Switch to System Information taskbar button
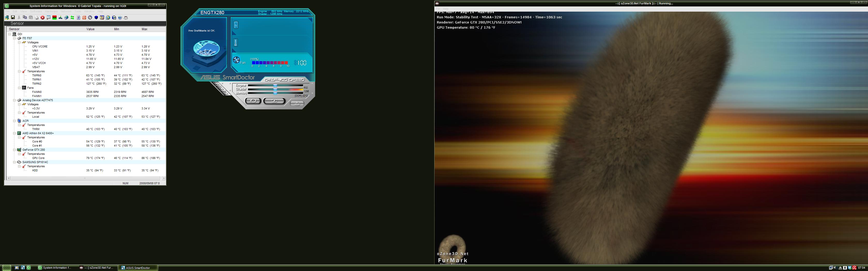This screenshot has height=271, width=868. [55, 268]
